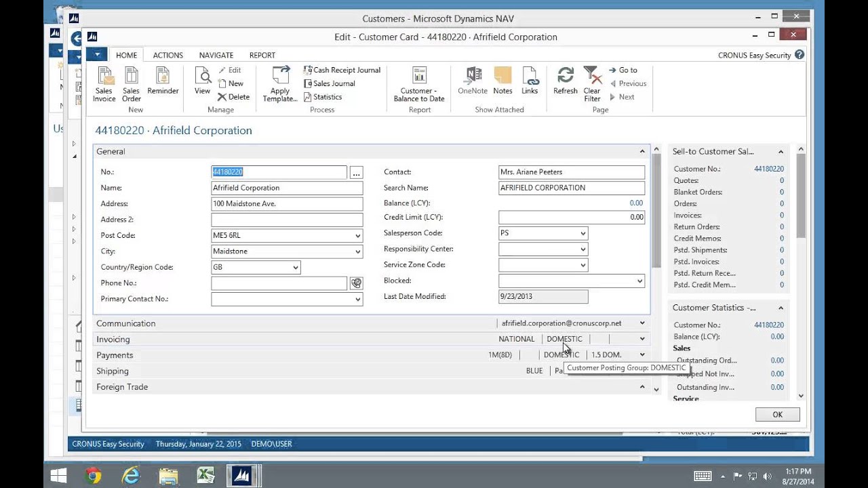Collapse Sell-to Customer Sales FactBox
Screen dimensions: 868x488
tap(781, 152)
